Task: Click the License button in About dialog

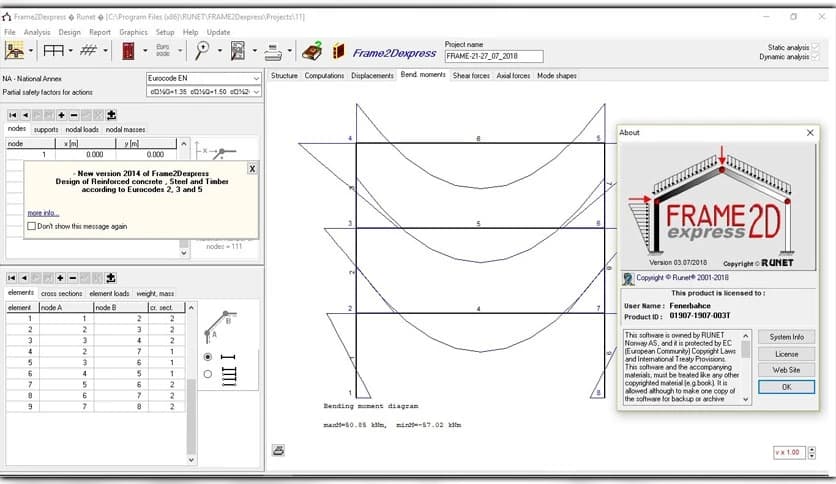Action: tap(786, 354)
